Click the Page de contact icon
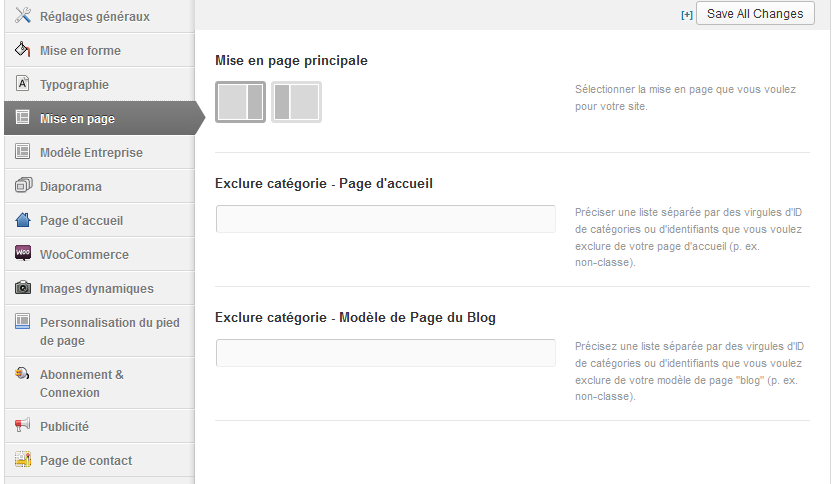The image size is (835, 484). pos(23,460)
